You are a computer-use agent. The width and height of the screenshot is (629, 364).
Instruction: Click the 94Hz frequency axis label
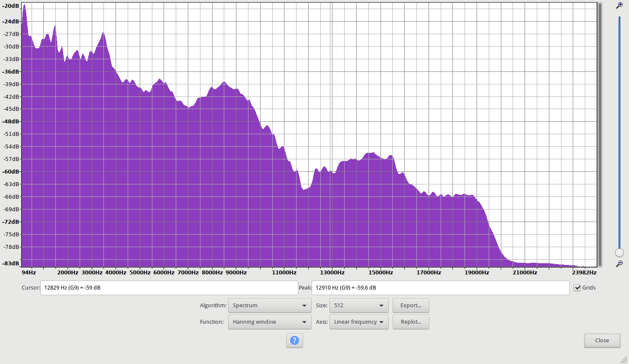pos(29,273)
